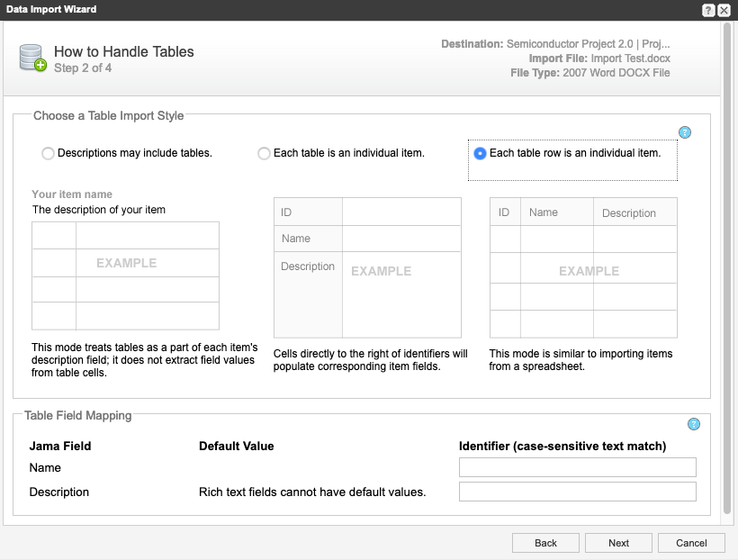
Task: Proceed with the Next button
Action: point(618,543)
